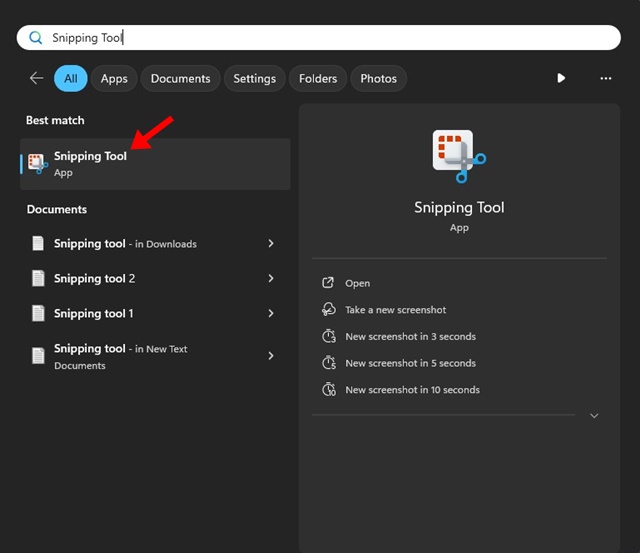640x553 pixels.
Task: Click the play arrow icon beside Photos
Action: pyautogui.click(x=561, y=78)
